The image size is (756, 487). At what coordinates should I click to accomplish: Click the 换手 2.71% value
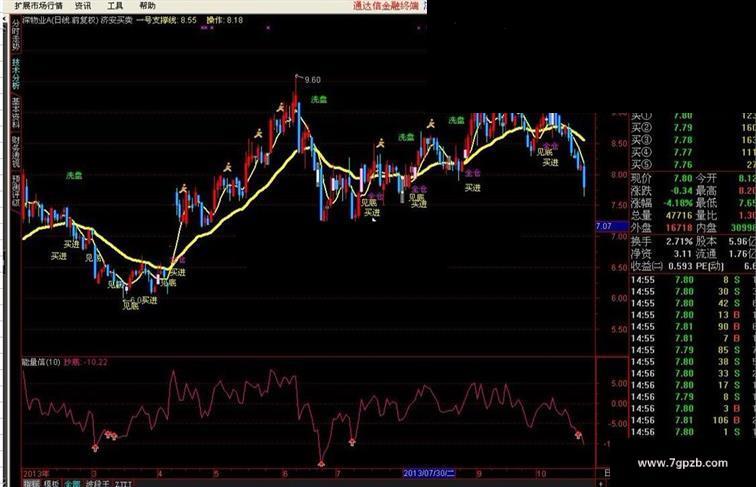(x=679, y=241)
